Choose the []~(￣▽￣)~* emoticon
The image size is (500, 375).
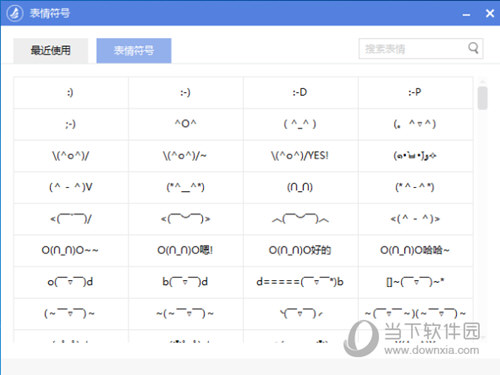415,282
